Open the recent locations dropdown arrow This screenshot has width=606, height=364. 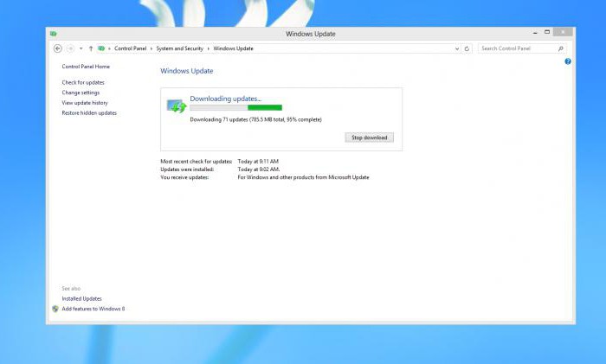click(81, 48)
